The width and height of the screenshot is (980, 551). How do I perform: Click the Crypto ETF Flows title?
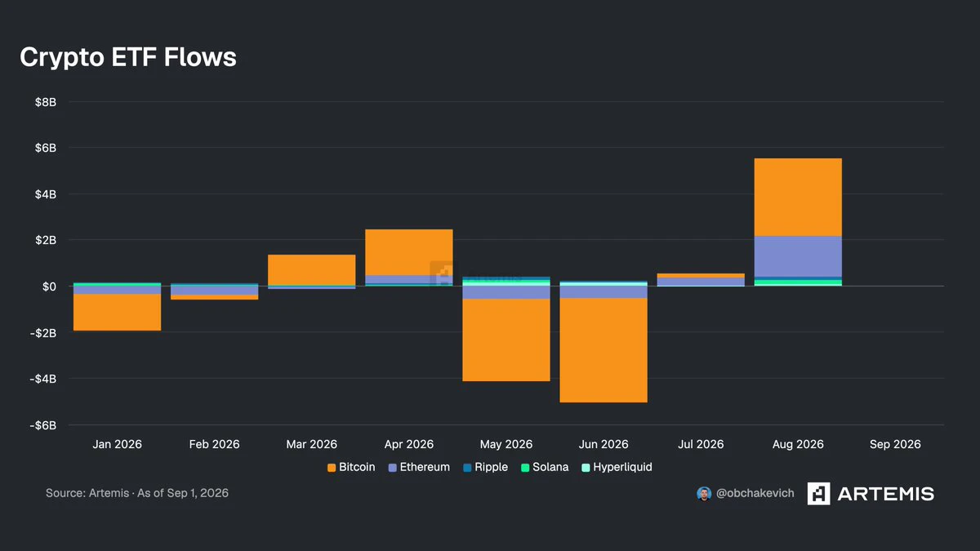128,57
